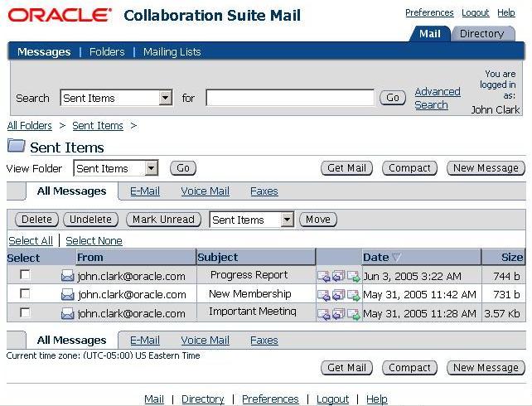Click the View Folder Go button
The image size is (532, 406).
click(183, 168)
